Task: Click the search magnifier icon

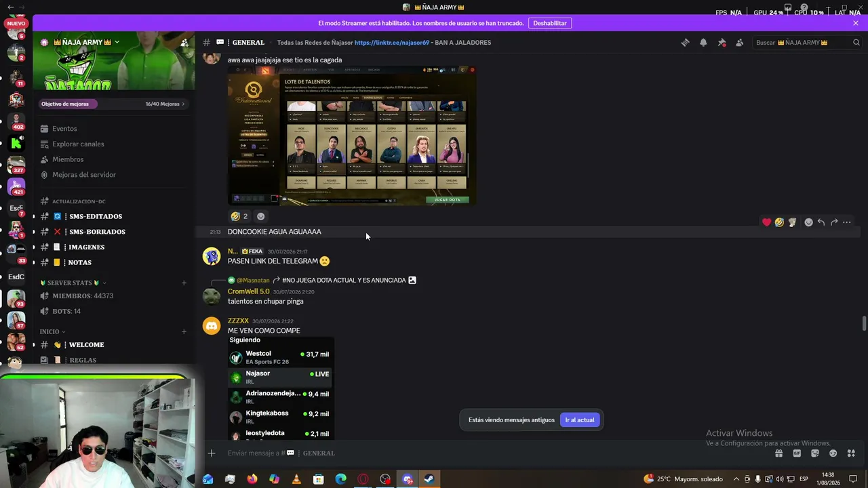Action: click(x=856, y=43)
